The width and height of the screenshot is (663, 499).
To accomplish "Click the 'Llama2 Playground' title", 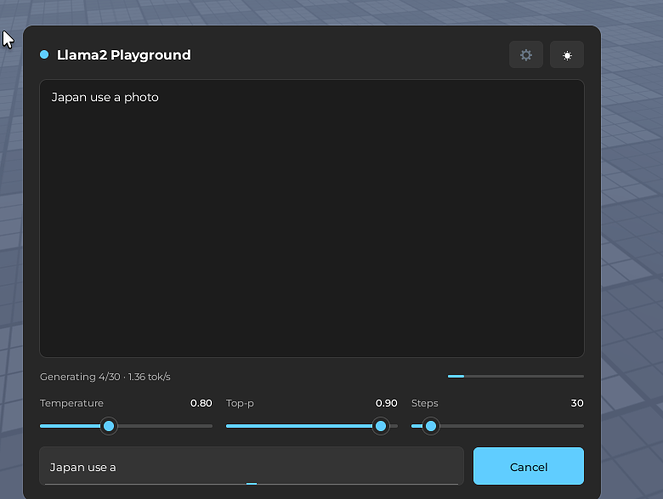I will (x=123, y=55).
